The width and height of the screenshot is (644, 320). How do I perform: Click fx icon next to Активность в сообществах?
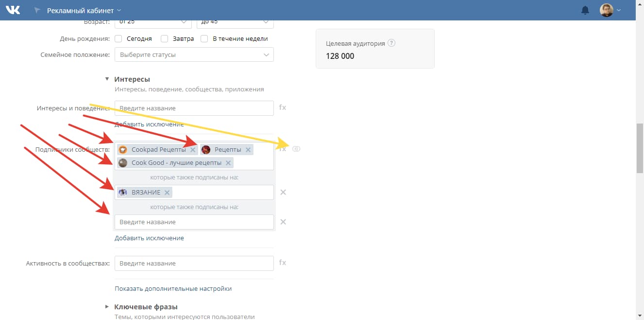coord(283,263)
